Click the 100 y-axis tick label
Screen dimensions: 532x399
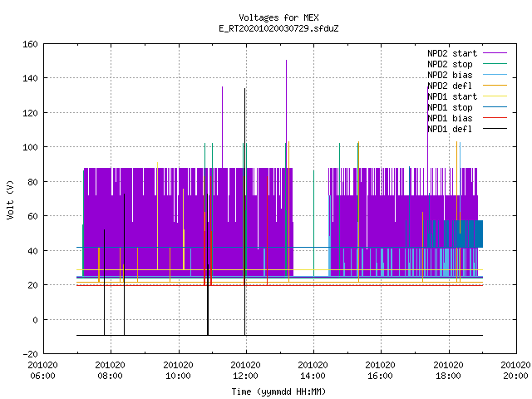[30, 147]
